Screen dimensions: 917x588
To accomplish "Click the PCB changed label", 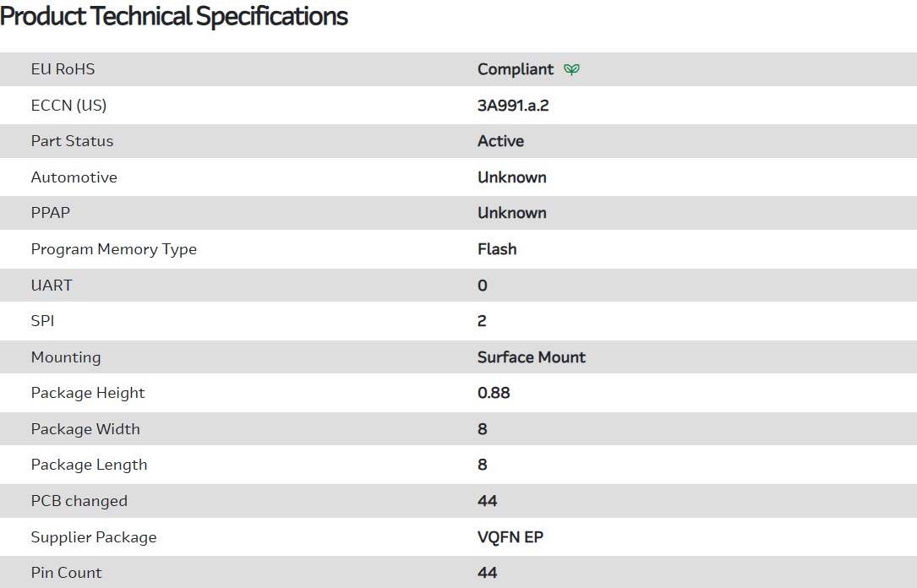I will (79, 501).
